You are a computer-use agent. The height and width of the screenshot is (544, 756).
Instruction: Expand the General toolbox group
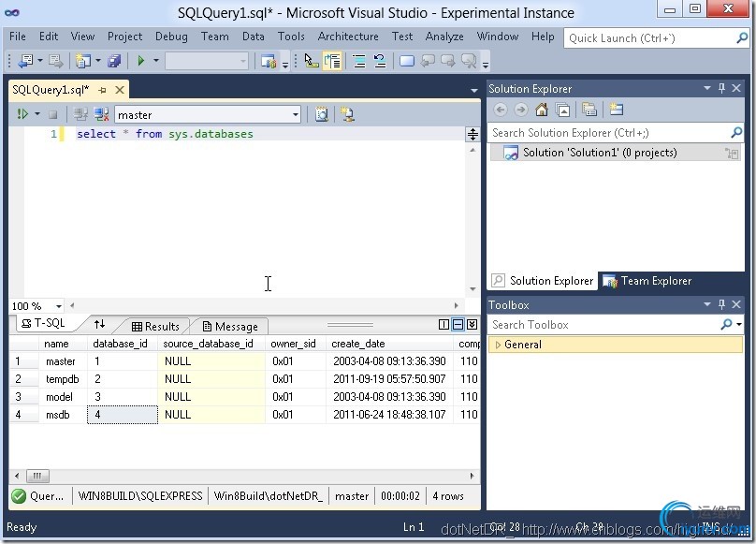pyautogui.click(x=499, y=345)
